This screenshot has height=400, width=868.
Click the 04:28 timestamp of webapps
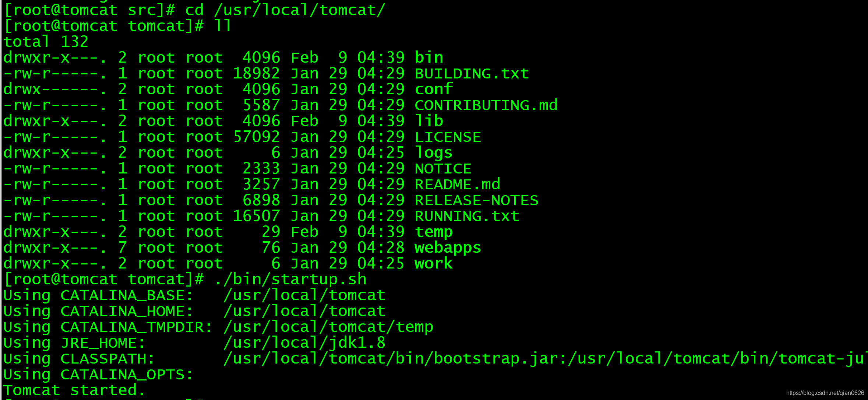pos(381,248)
